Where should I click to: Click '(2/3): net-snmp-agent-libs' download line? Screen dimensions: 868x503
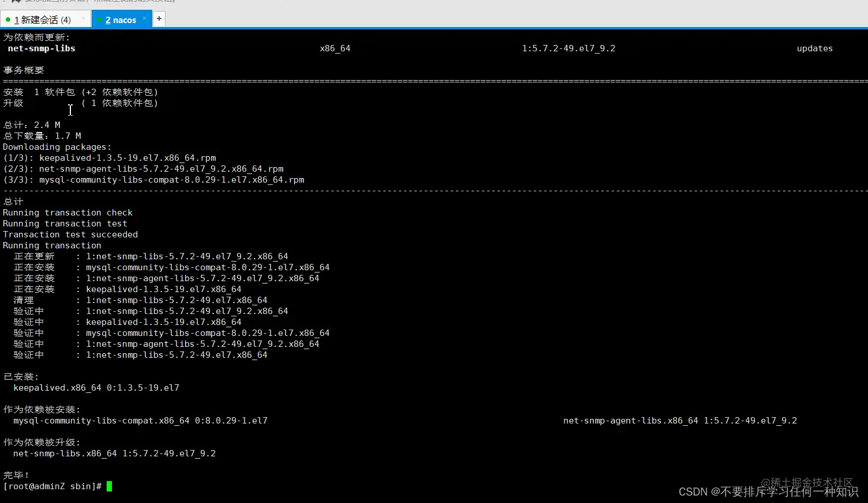[x=143, y=169]
